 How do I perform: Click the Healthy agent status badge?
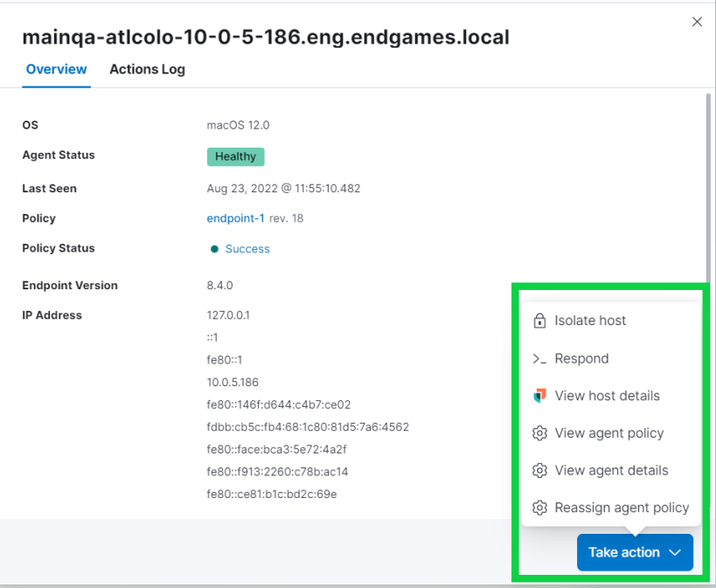(x=235, y=156)
